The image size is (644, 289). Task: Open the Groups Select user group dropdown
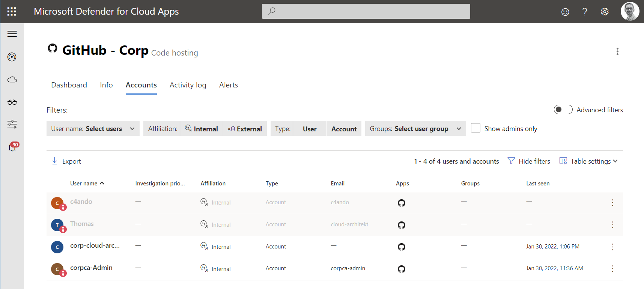[415, 128]
